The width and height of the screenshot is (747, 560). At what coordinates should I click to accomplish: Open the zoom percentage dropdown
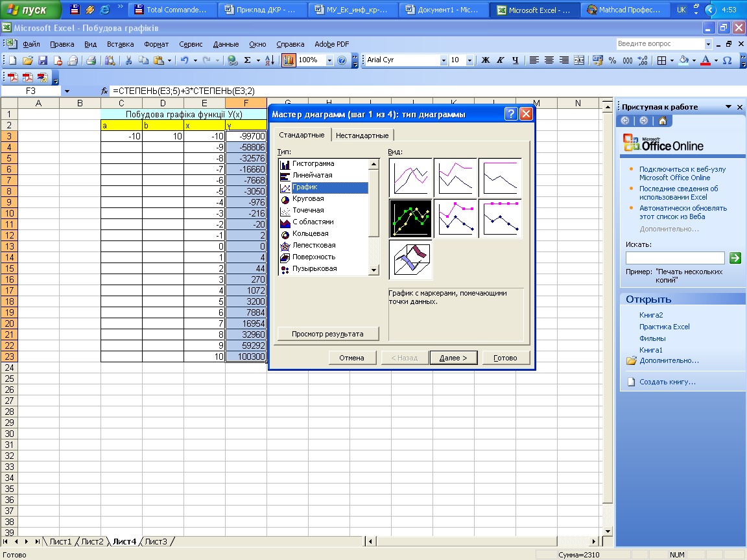329,60
